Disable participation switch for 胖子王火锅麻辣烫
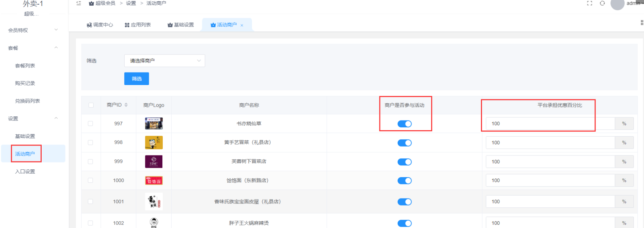The image size is (644, 228). pos(404,223)
